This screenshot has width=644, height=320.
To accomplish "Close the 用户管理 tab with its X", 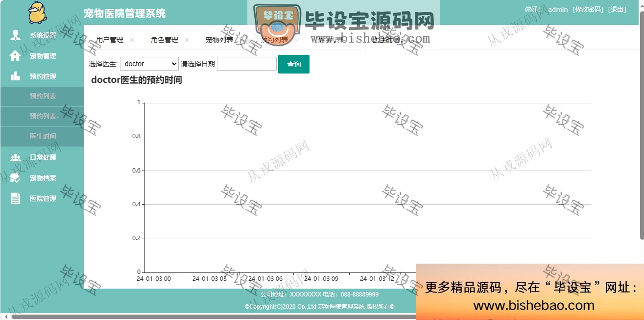I will click(132, 40).
